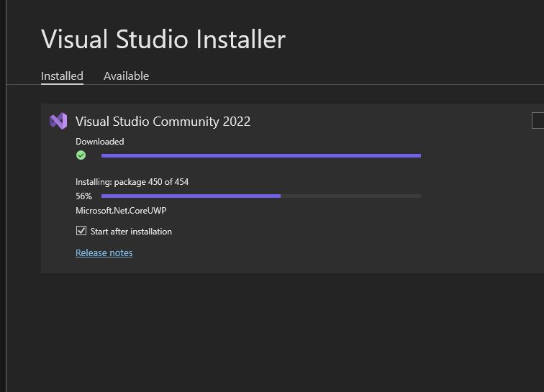Click the Installing: package 450 of 454 text
544x392 pixels.
(132, 182)
